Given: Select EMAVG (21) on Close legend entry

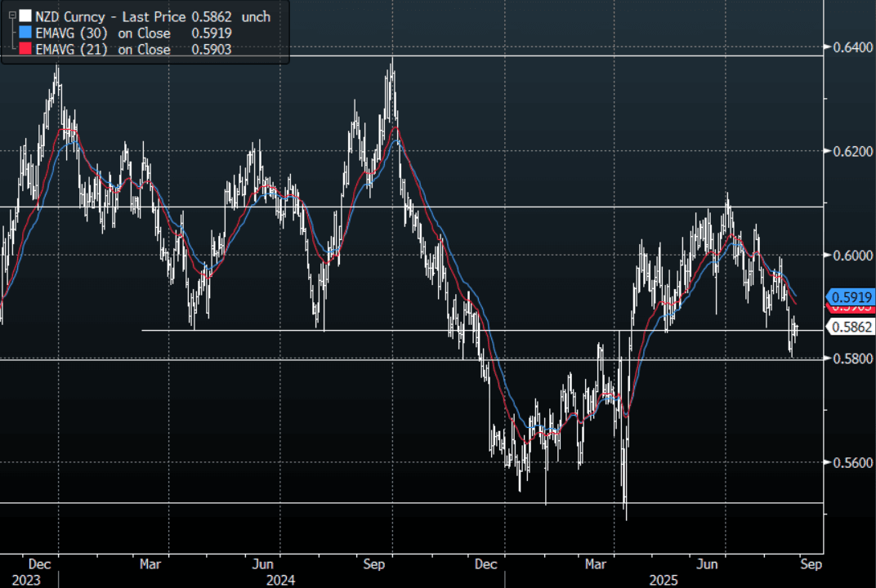Looking at the screenshot, I should click(x=103, y=50).
